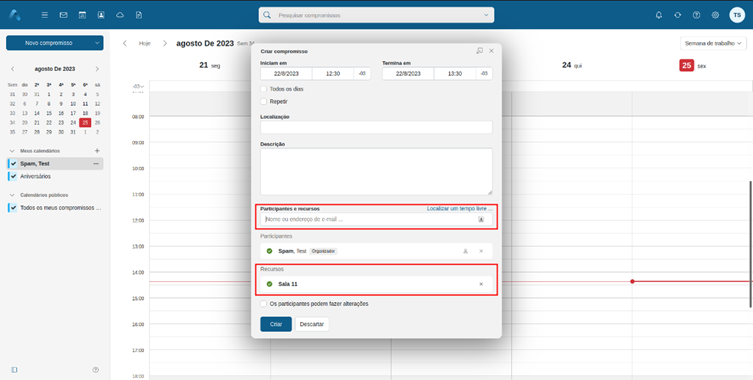This screenshot has height=380, width=753.
Task: Click the search magnifier icon
Action: 267,15
